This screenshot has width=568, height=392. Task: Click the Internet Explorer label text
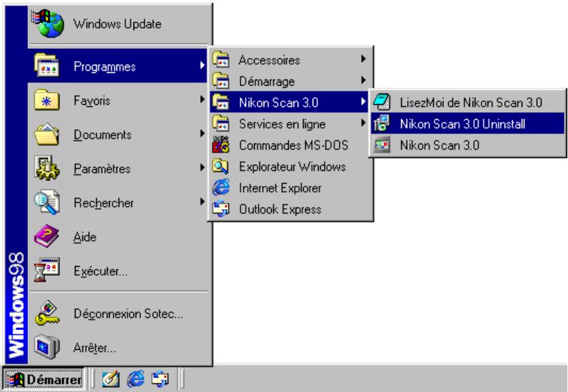(280, 188)
